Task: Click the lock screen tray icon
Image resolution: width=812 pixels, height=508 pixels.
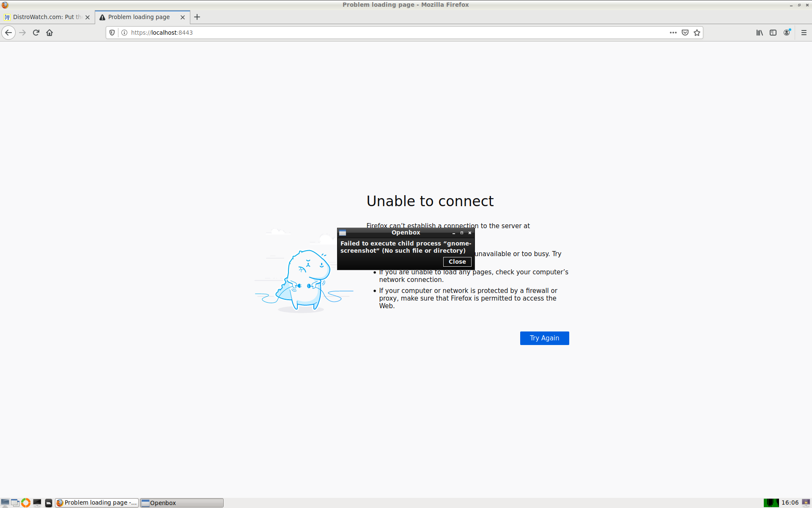Action: click(x=806, y=502)
